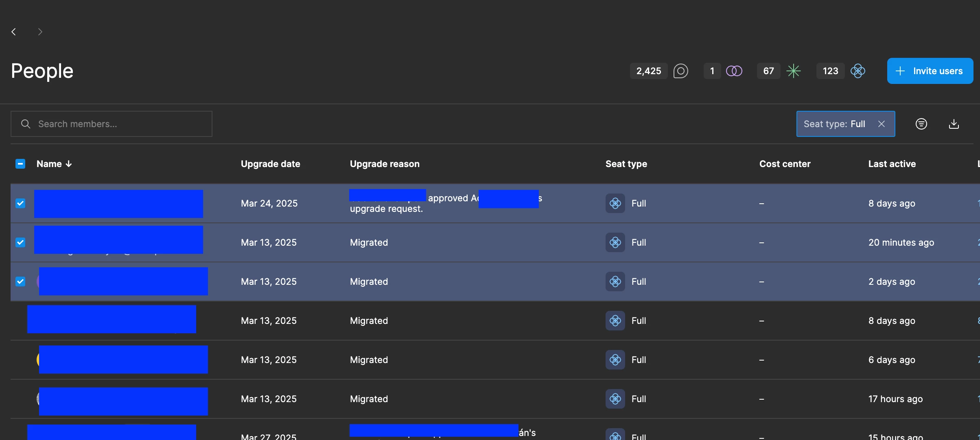Click the '2 days ago' last active cell
This screenshot has height=440, width=980.
(892, 282)
